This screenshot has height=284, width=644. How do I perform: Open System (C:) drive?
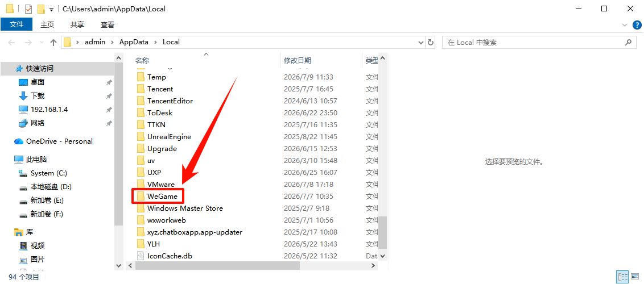point(48,173)
